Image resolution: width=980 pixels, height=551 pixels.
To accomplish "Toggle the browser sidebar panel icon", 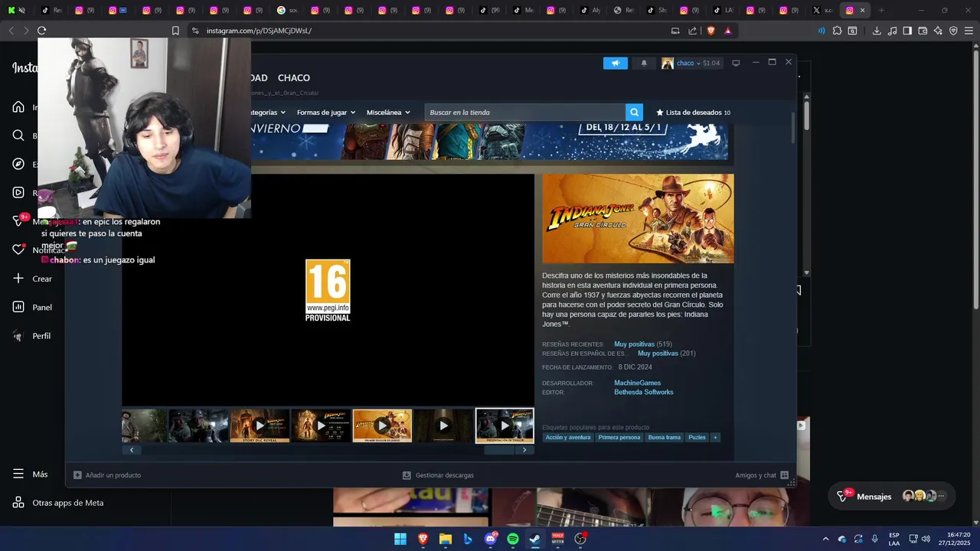I will click(907, 31).
